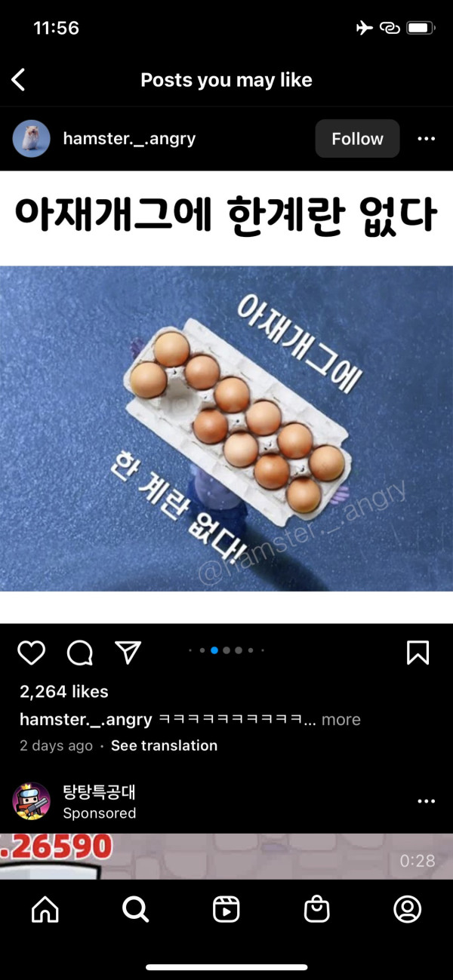The image size is (453, 980).
Task: Click See translation link
Action: pyautogui.click(x=164, y=745)
